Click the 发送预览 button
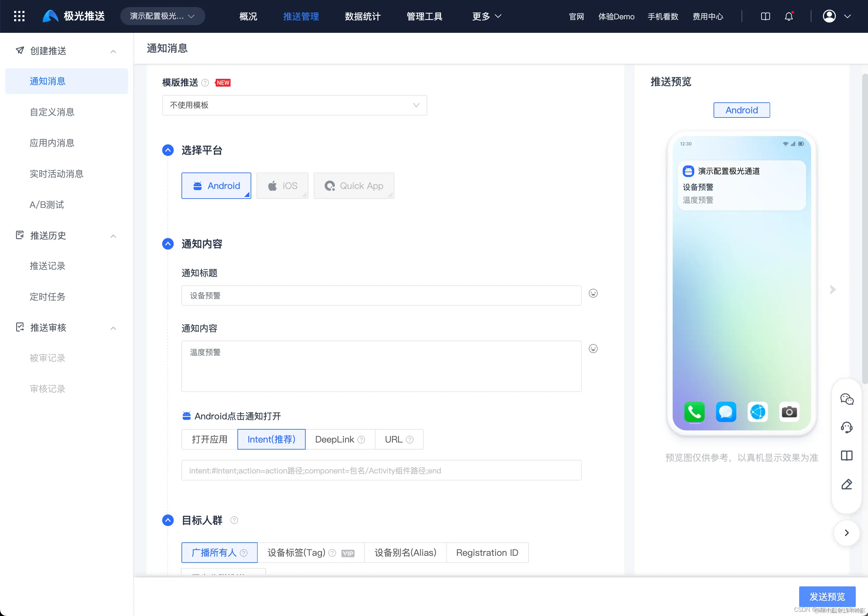This screenshot has height=616, width=868. (827, 597)
